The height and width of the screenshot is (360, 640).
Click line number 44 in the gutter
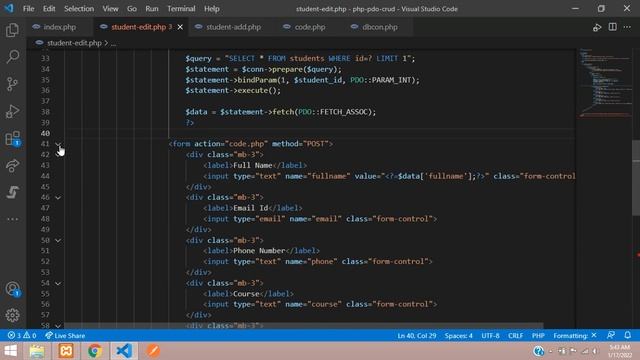[x=45, y=176]
